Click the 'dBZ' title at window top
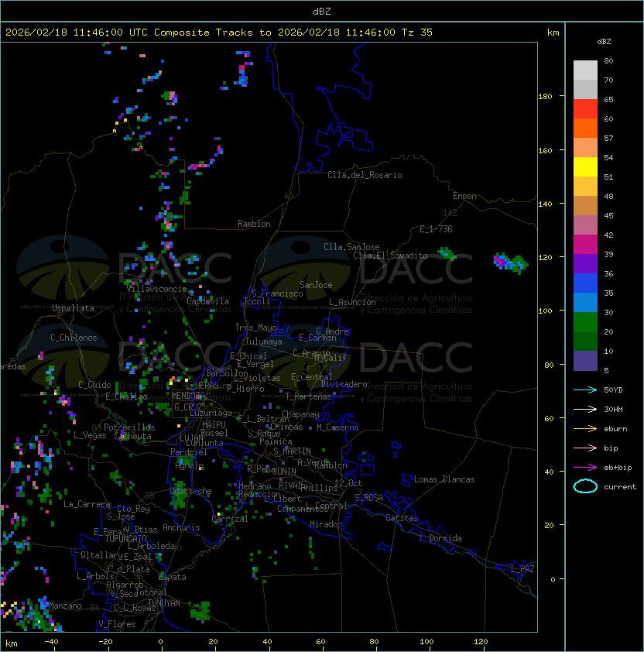The image size is (644, 652). point(322,11)
